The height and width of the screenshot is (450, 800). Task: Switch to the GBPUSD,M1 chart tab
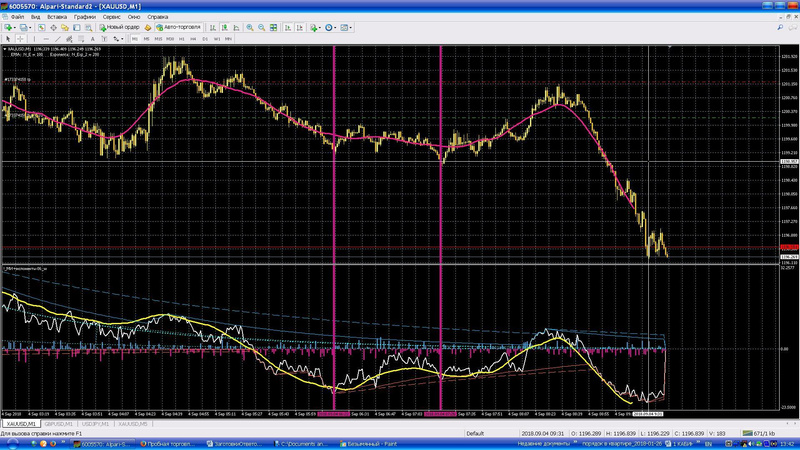(60, 424)
